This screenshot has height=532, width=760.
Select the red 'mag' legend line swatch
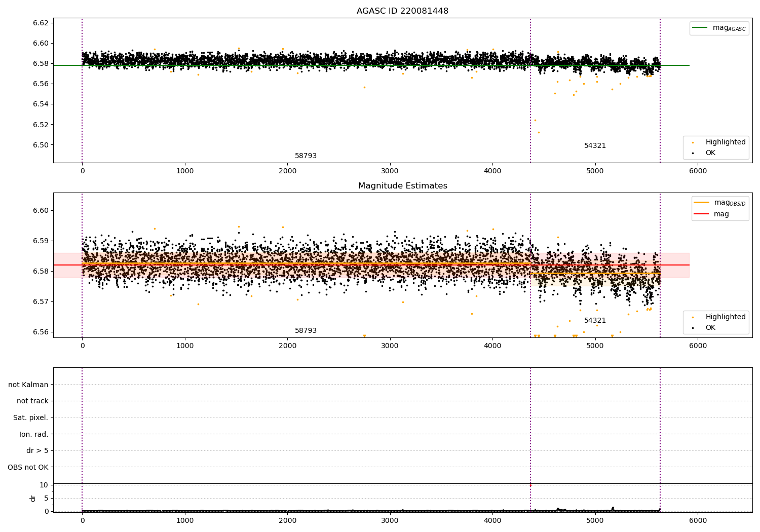click(x=702, y=214)
